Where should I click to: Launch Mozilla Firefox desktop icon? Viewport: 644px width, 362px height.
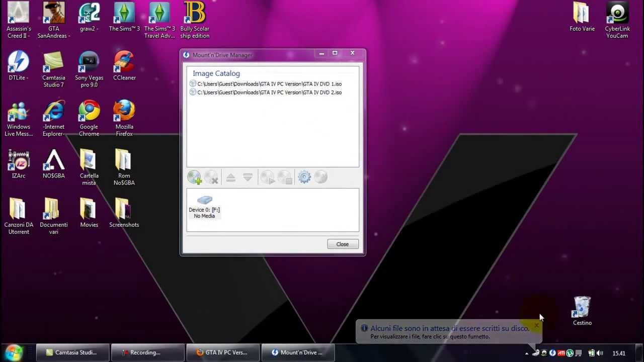124,118
